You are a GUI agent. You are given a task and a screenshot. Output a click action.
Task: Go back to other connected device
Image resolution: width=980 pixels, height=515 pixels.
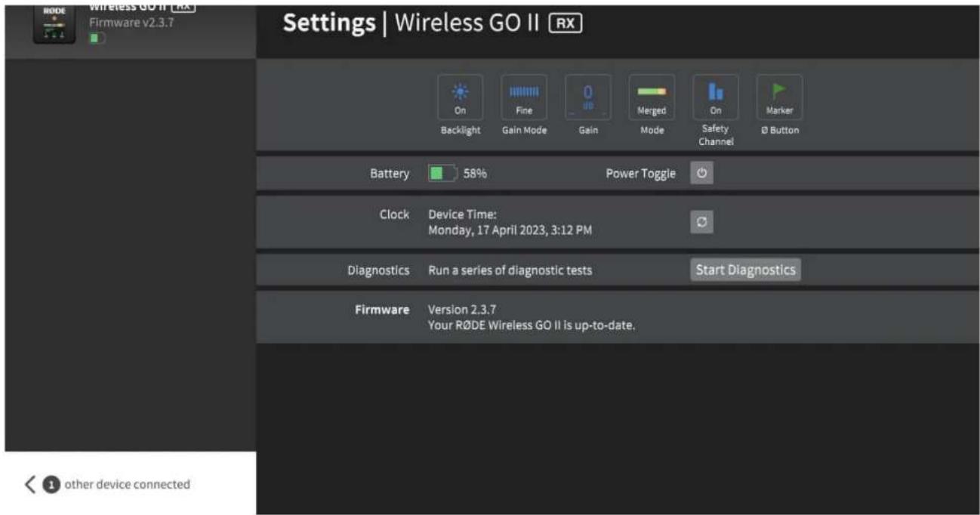(x=30, y=485)
